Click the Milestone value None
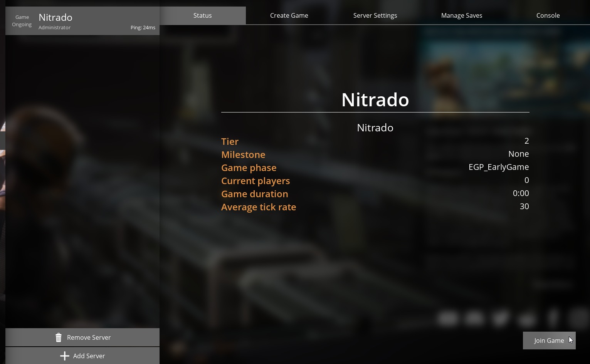Viewport: 590px width, 364px height. [x=519, y=154]
